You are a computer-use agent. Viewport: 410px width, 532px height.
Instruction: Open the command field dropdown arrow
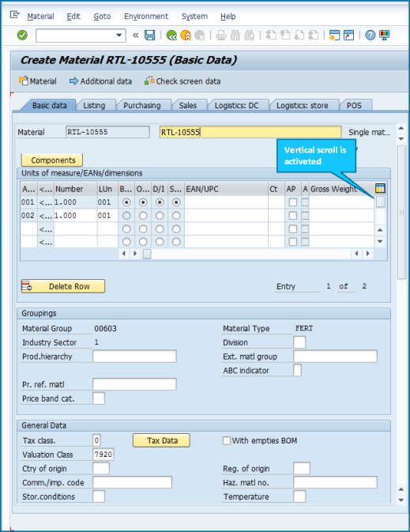pyautogui.click(x=119, y=36)
